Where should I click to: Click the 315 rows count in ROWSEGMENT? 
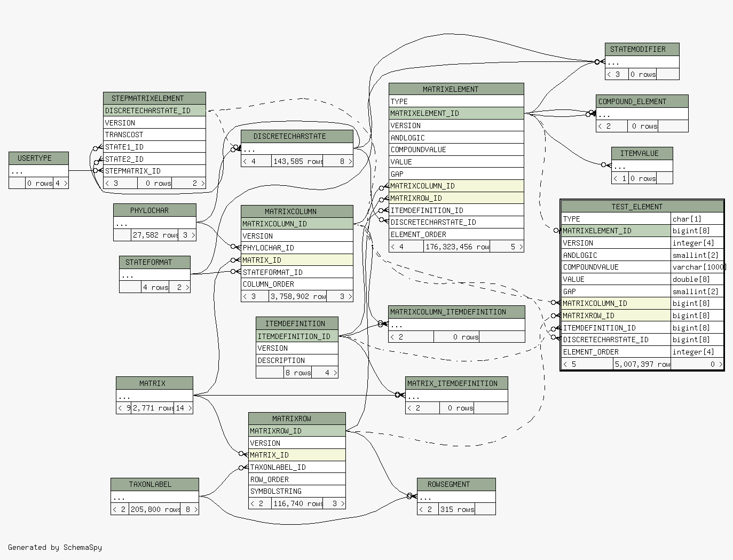457,509
